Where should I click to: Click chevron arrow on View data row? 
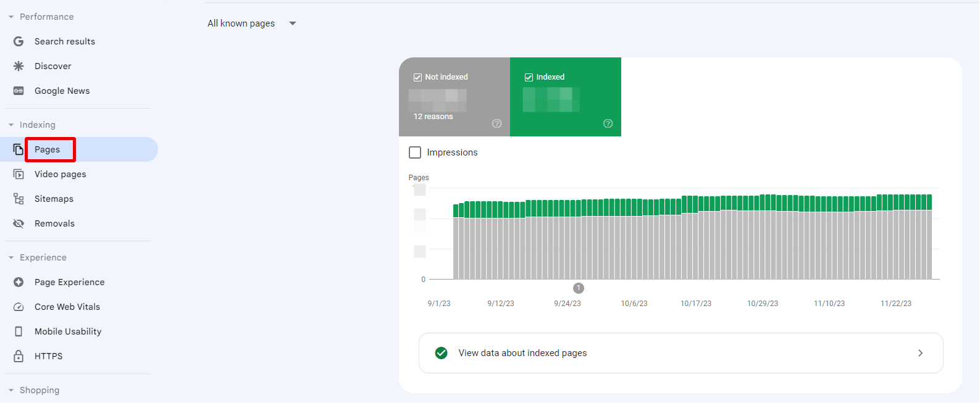click(x=920, y=353)
